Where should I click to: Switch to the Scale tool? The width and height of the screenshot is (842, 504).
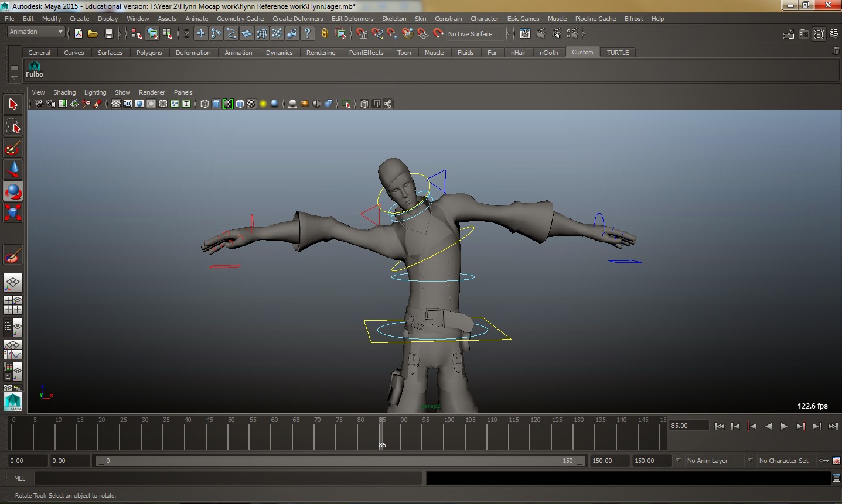(x=13, y=212)
